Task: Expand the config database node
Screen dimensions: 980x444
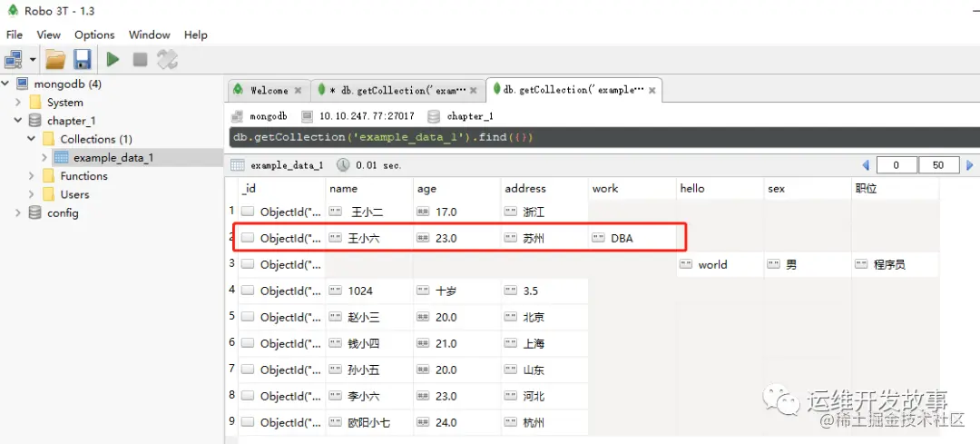Action: pos(18,213)
